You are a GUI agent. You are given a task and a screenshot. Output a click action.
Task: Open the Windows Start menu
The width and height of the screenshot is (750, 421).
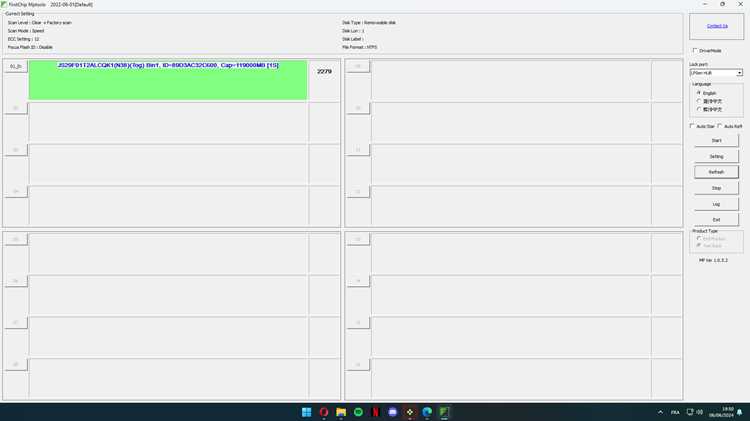(307, 412)
